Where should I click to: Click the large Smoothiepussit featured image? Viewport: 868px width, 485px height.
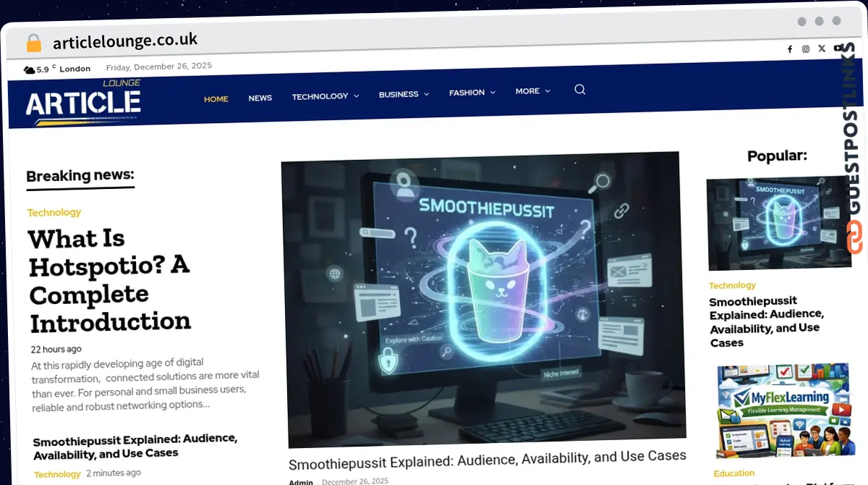[483, 299]
